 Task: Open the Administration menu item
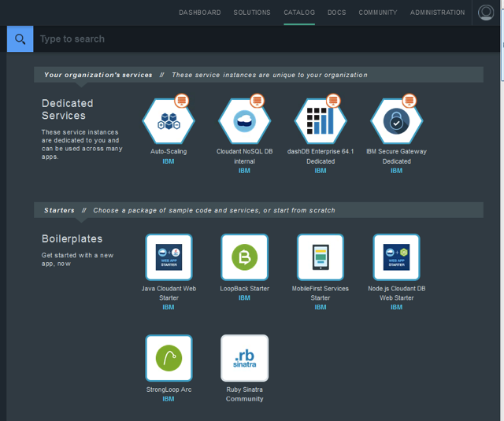click(438, 13)
